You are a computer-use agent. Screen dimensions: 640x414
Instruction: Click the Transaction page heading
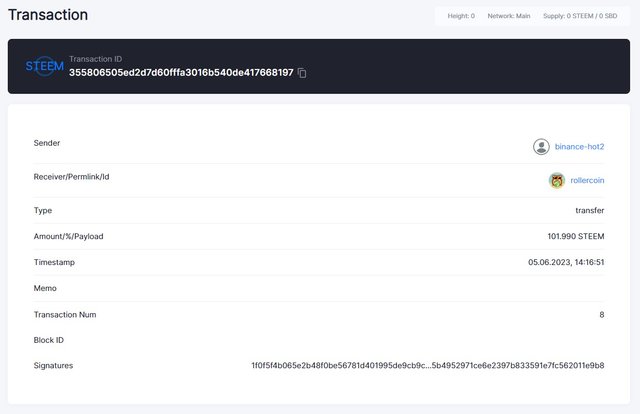48,15
